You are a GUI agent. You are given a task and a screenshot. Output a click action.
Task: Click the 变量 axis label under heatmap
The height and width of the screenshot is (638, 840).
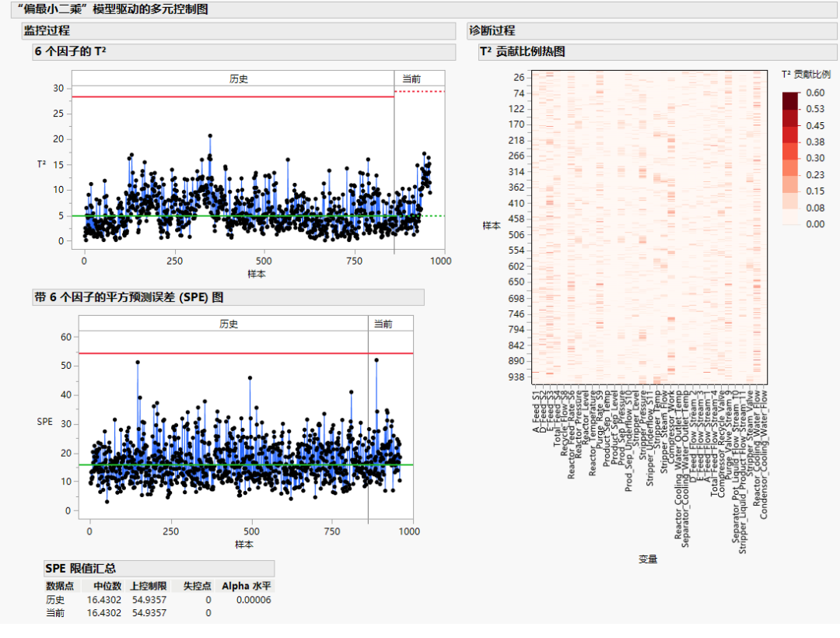click(648, 559)
